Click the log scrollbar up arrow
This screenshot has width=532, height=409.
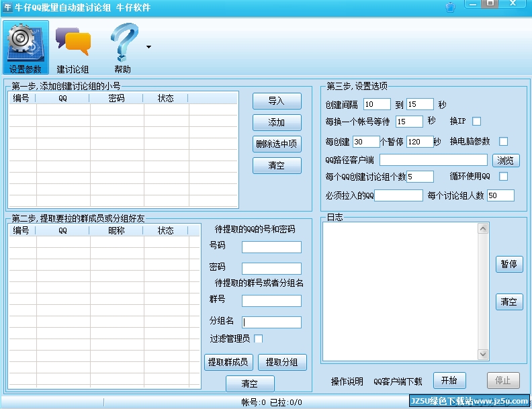[483, 228]
